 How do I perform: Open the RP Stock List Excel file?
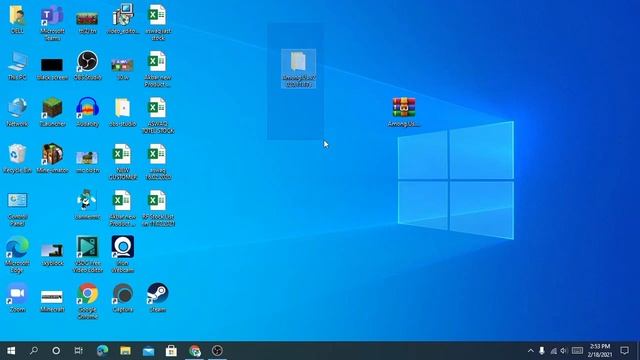point(158,208)
